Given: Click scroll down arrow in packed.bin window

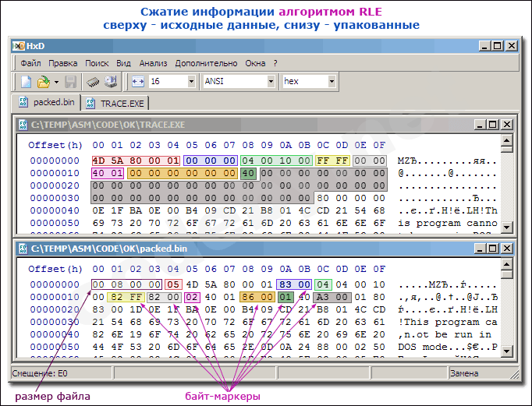Looking at the screenshot, I should (x=506, y=351).
